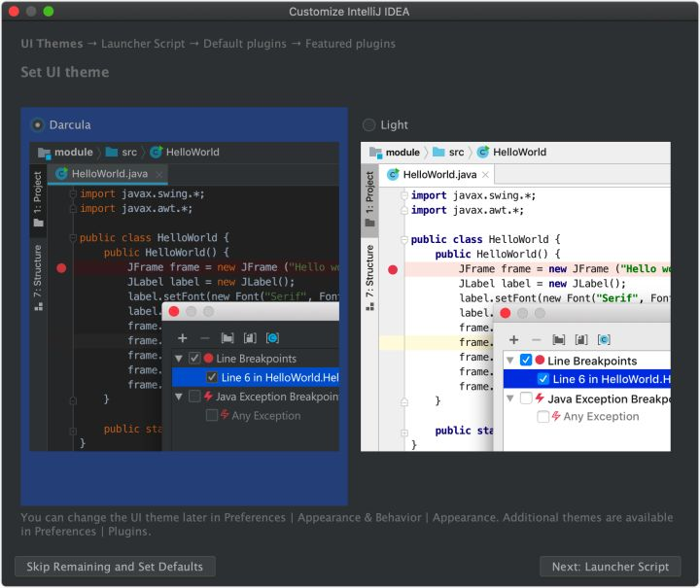
Task: Toggle Java Exception Breakpoints checkbox in Light preview
Action: click(x=526, y=398)
